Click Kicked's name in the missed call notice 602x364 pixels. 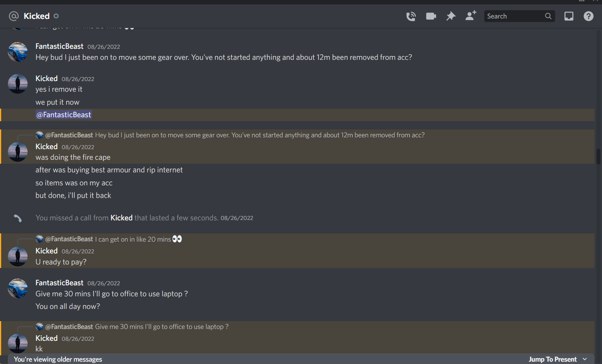121,218
